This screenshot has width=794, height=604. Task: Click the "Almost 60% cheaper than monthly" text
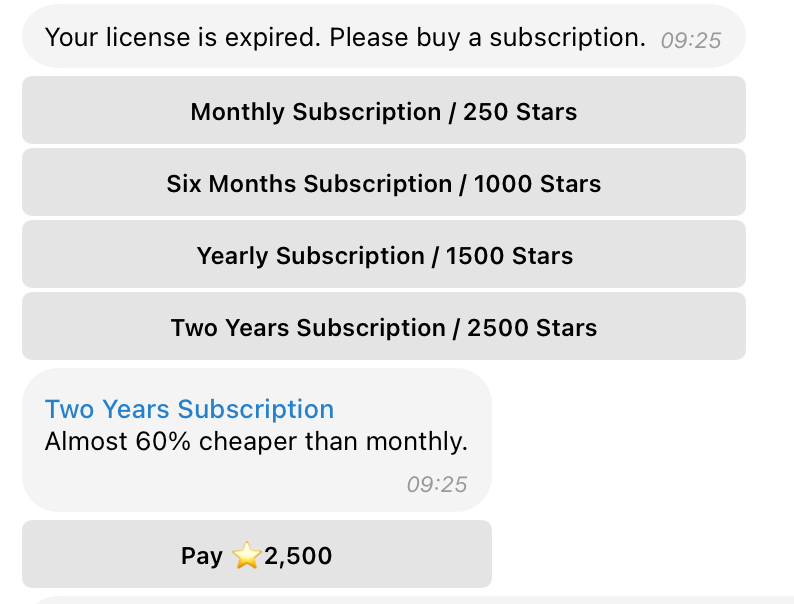click(256, 441)
